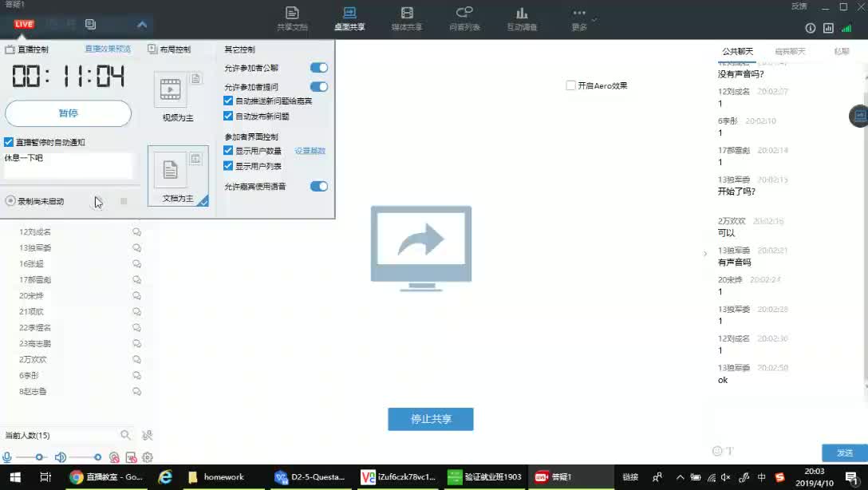Open chat with user 12刘成名
Image resolution: width=868 pixels, height=490 pixels.
[136, 232]
